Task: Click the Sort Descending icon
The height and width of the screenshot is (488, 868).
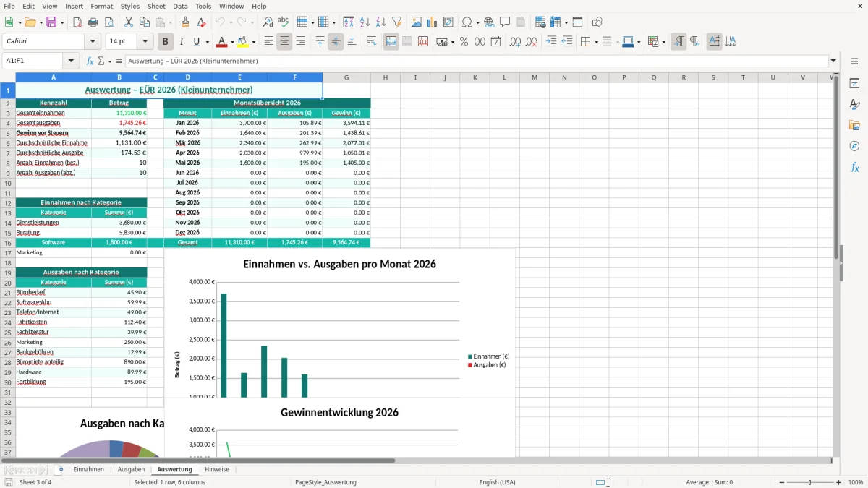Action: click(381, 22)
